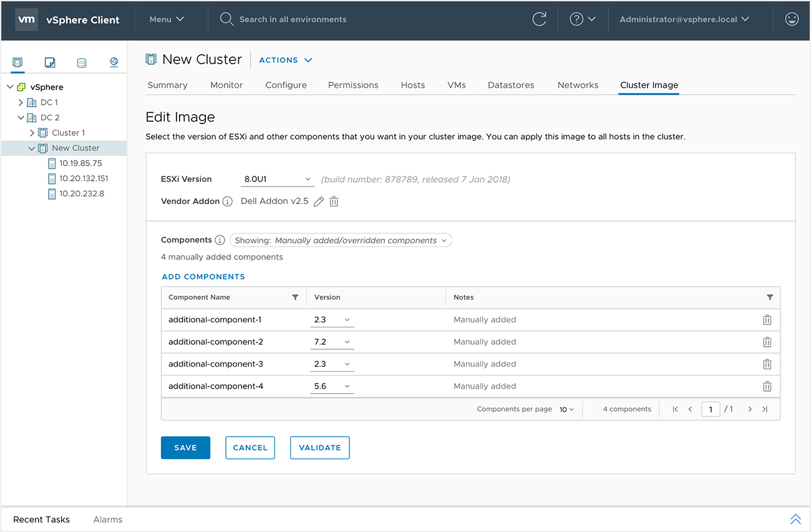
Task: Filter the Component Name column
Action: pyautogui.click(x=295, y=297)
